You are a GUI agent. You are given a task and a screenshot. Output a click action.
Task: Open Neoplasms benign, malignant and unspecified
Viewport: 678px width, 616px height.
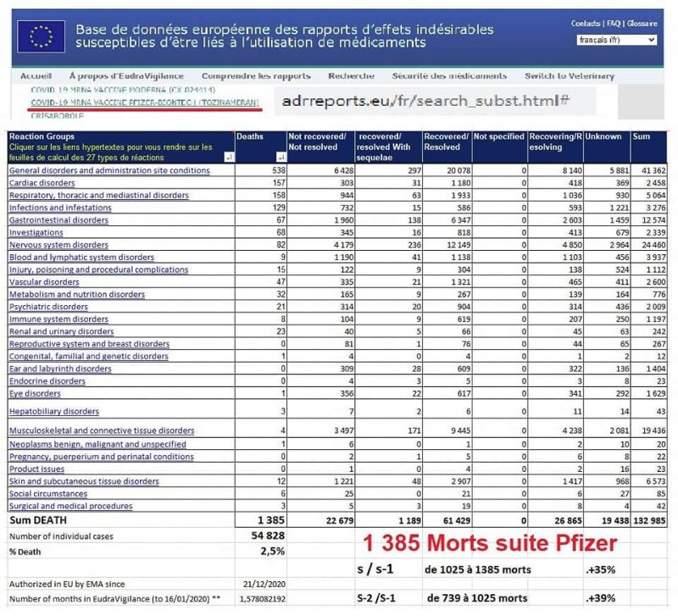tap(97, 444)
